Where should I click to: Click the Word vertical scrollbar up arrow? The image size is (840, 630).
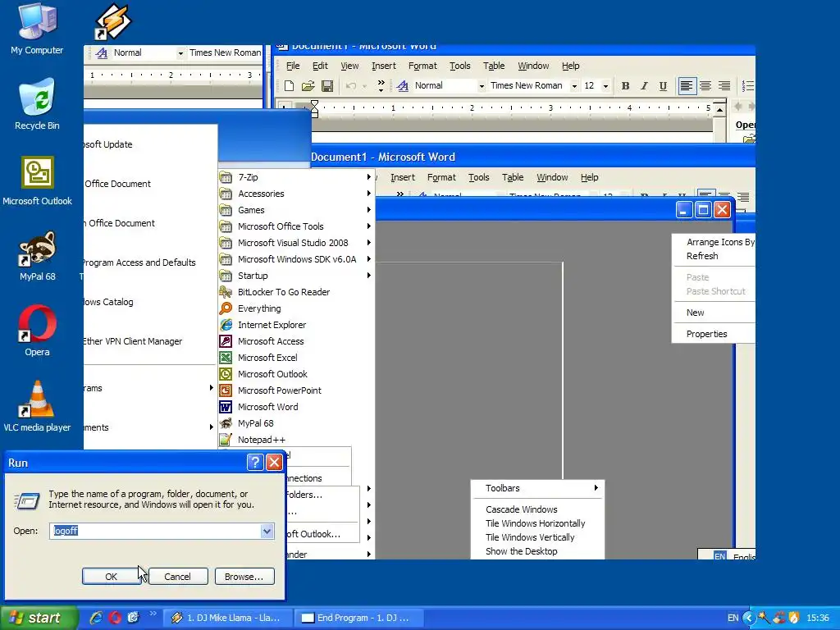tap(720, 110)
